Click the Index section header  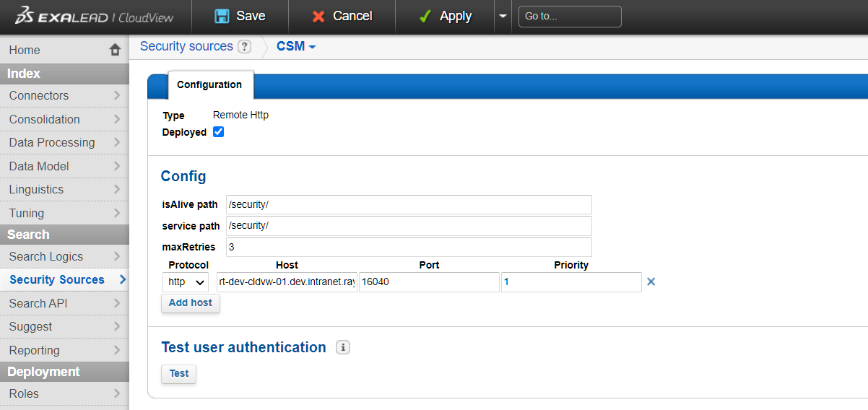[x=64, y=74]
